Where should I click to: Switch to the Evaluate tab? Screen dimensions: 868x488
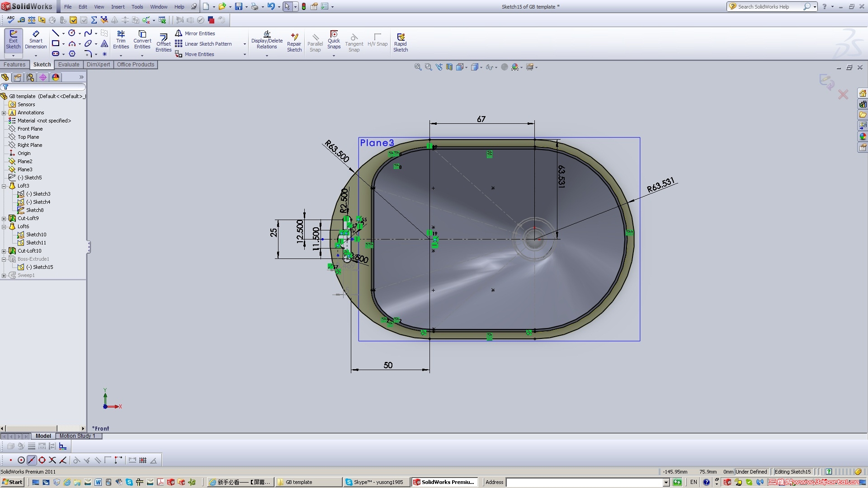point(68,65)
